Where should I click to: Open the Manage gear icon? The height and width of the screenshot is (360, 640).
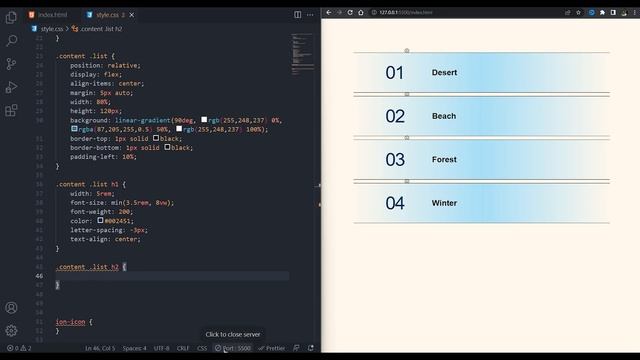(x=11, y=330)
